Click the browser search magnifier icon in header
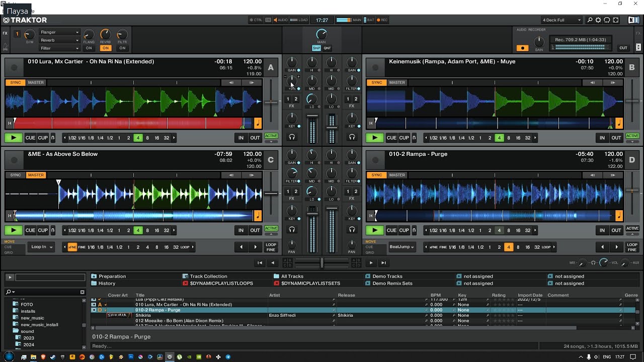 [x=590, y=20]
